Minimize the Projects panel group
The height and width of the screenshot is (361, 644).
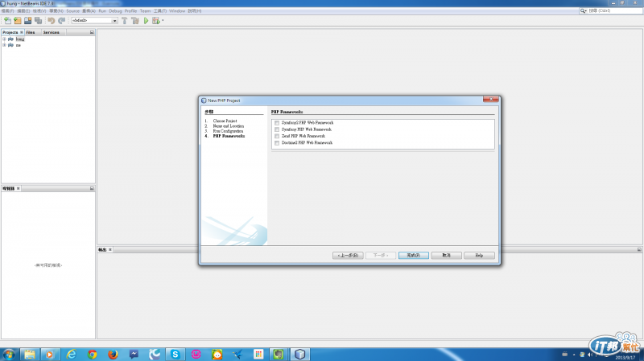point(92,32)
